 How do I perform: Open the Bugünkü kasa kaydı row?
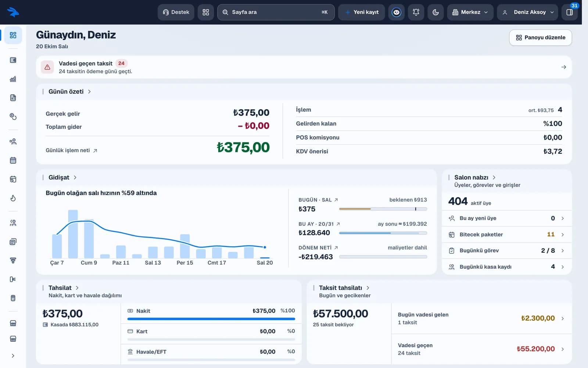tap(507, 267)
